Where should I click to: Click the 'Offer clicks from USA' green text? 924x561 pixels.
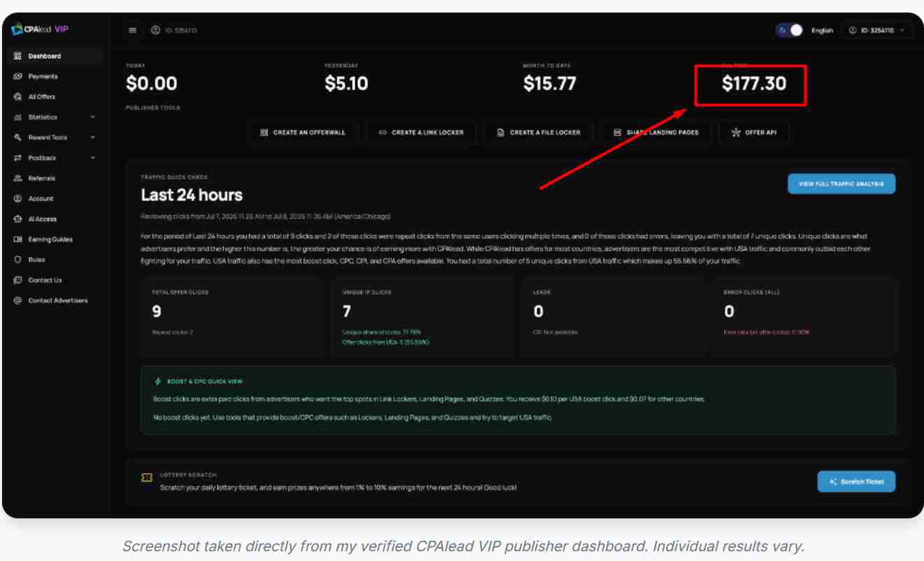[386, 342]
